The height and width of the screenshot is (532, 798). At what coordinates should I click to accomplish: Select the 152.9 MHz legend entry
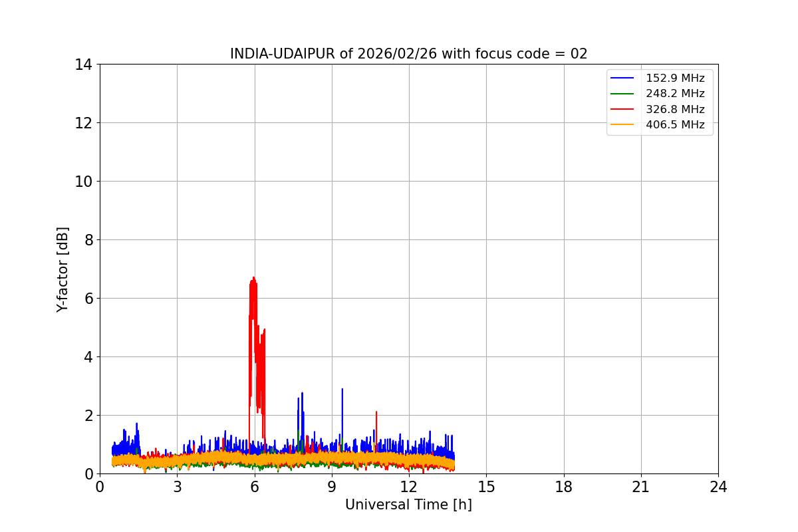(x=658, y=78)
